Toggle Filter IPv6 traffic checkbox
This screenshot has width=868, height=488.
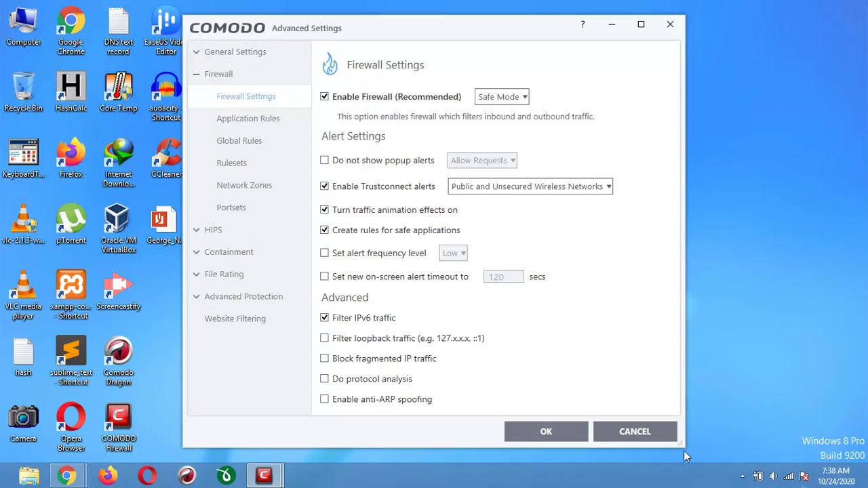click(x=324, y=318)
